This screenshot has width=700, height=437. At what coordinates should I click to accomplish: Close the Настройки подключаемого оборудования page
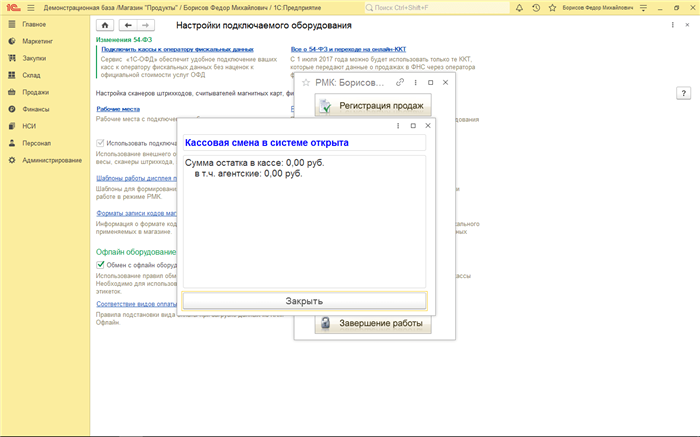687,25
